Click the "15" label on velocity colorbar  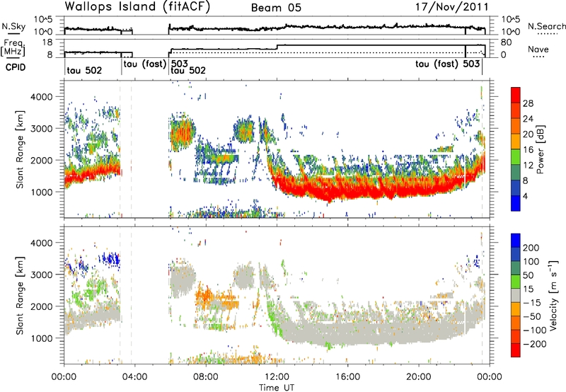[528, 289]
